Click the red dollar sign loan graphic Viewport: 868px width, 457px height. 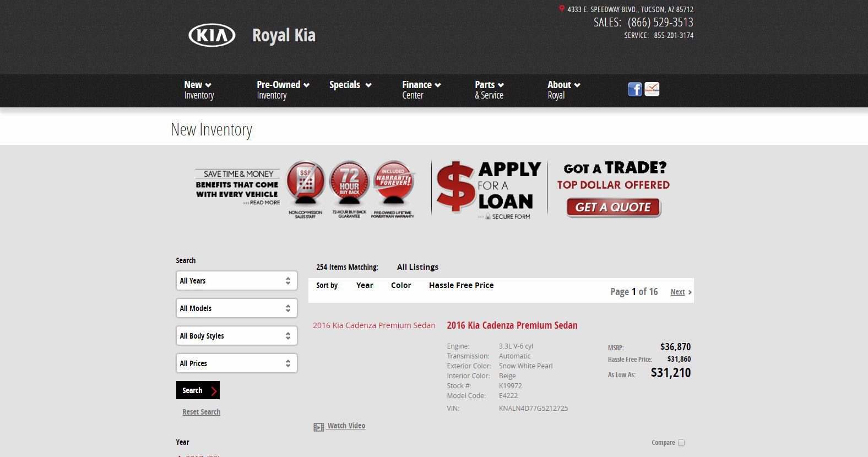[x=455, y=187]
